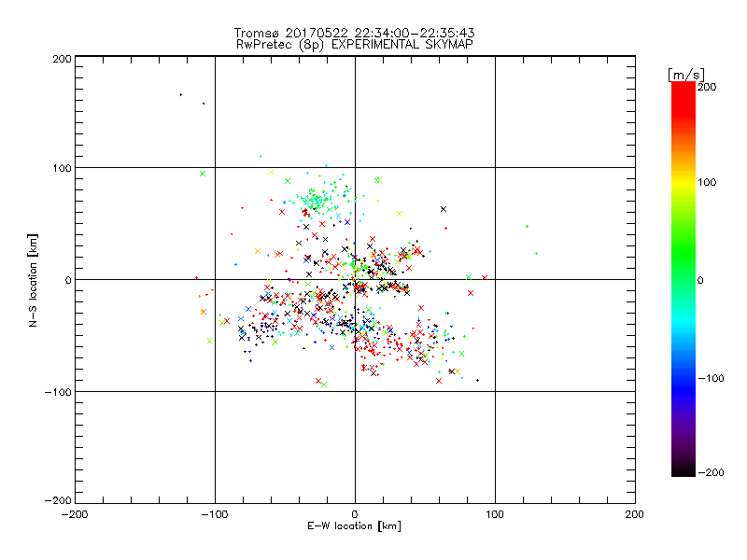The height and width of the screenshot is (560, 747).
Task: Click the '[m/s]' colorbar unit label
Action: pyautogui.click(x=686, y=75)
